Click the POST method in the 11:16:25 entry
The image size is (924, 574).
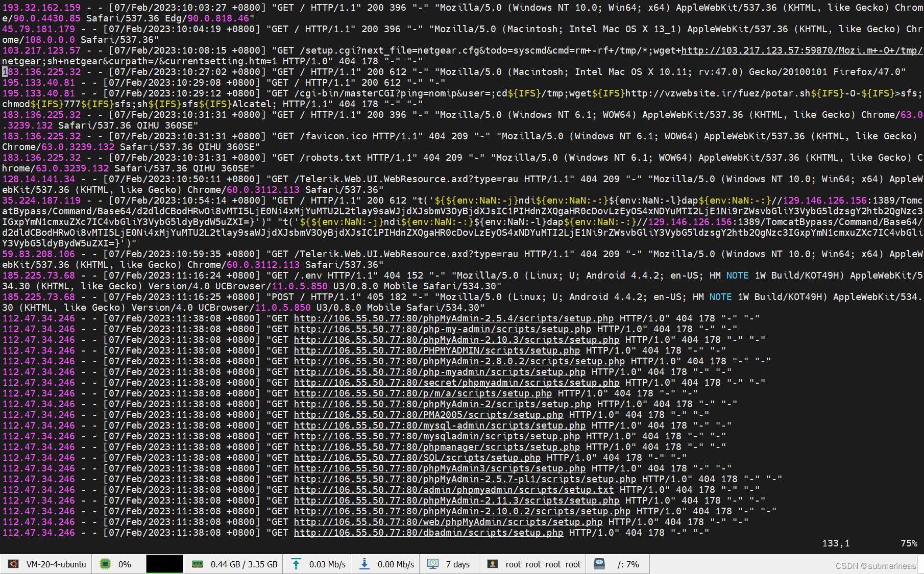pos(282,297)
